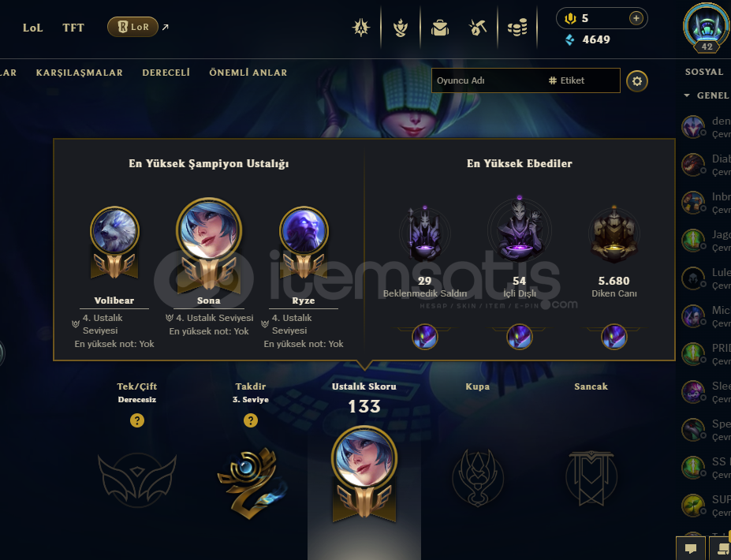Click Tek/Çift rank question mark
This screenshot has height=560, width=731.
(137, 420)
